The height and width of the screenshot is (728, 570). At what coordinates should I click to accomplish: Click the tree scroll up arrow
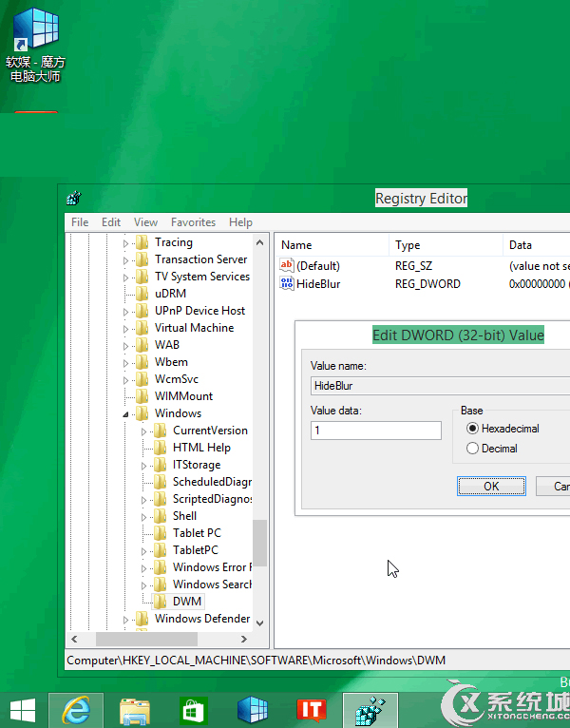point(260,242)
